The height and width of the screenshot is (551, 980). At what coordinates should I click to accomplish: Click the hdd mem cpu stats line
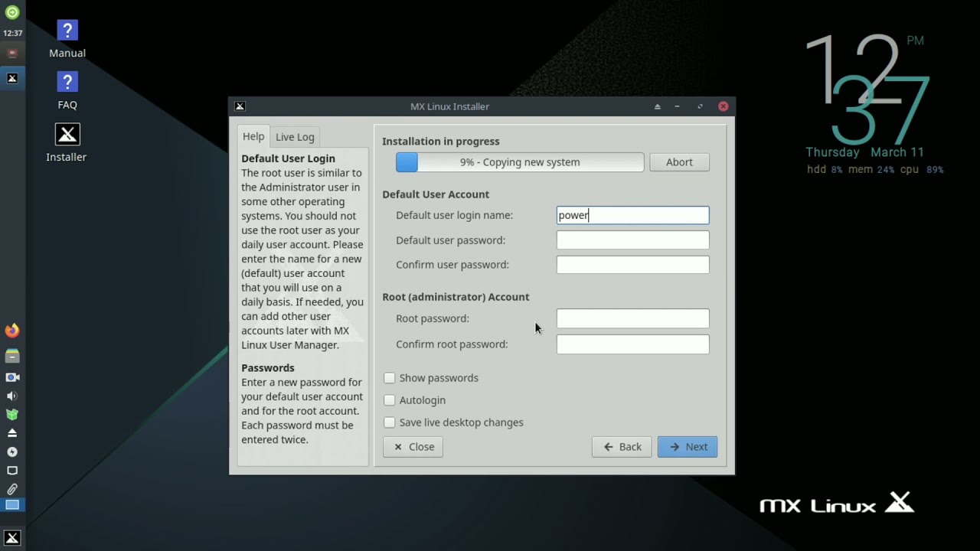pyautogui.click(x=875, y=170)
